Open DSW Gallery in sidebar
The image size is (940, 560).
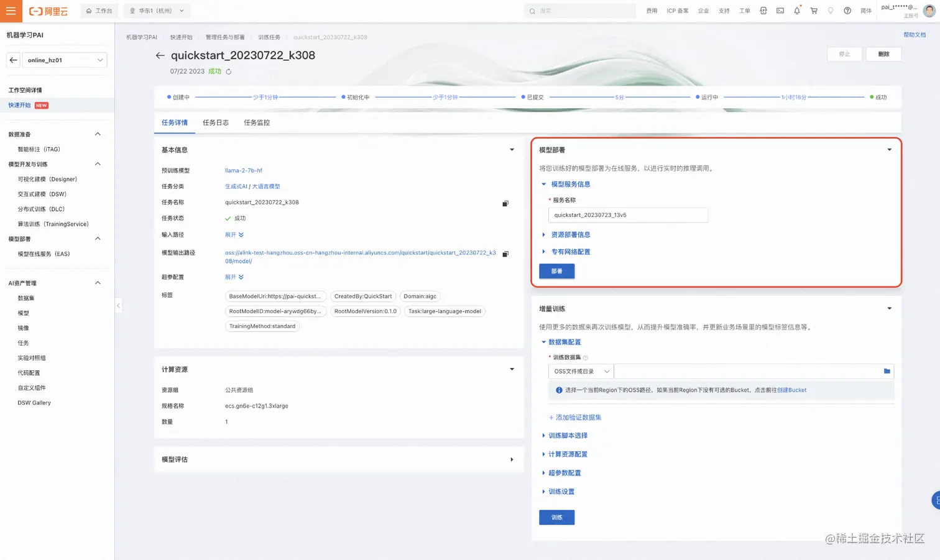click(x=34, y=403)
